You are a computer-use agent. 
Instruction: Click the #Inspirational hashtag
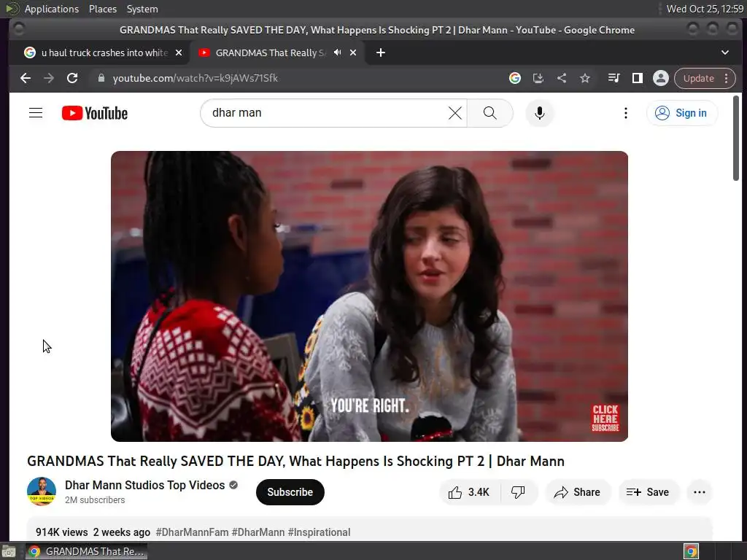click(319, 532)
